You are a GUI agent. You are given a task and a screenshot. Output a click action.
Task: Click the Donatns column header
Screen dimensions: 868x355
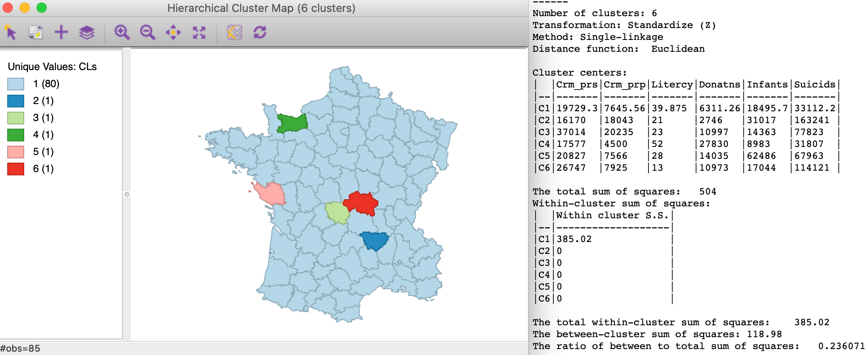pyautogui.click(x=719, y=85)
